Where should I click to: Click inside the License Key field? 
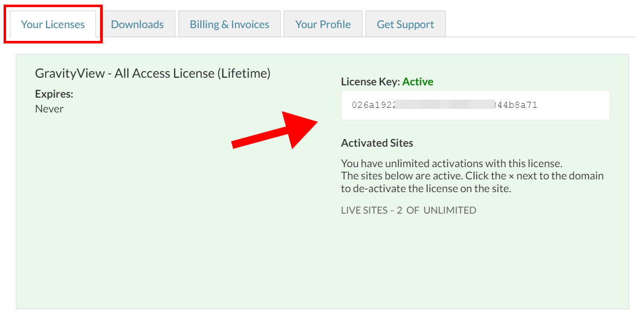coord(475,105)
